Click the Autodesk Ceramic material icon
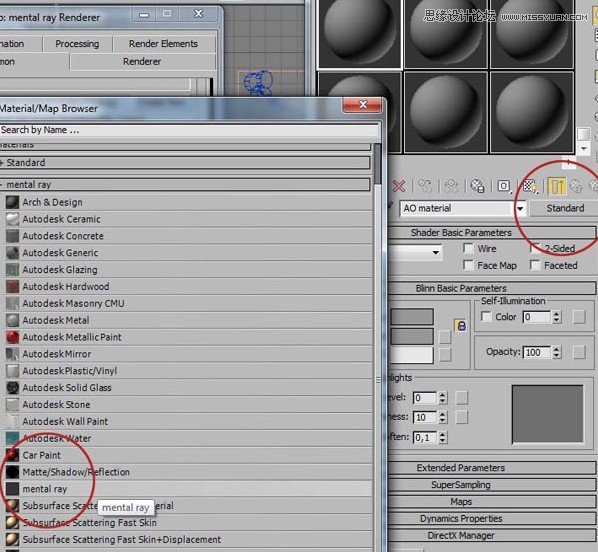 click(12, 219)
